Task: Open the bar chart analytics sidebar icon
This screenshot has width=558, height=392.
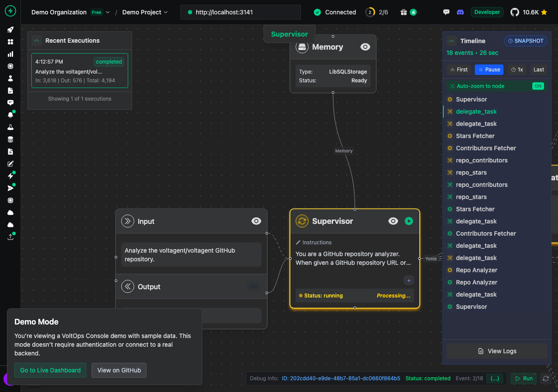Action: (10, 54)
